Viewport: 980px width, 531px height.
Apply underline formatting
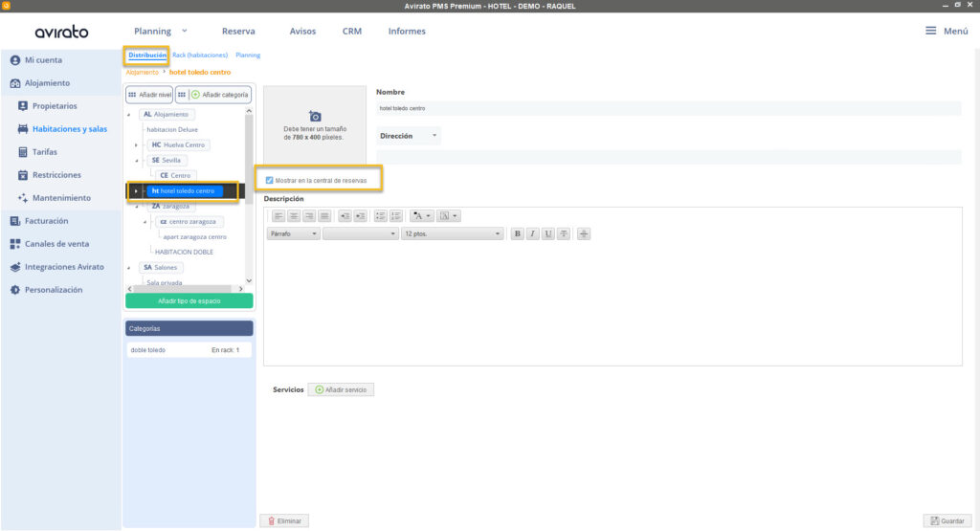click(x=548, y=233)
